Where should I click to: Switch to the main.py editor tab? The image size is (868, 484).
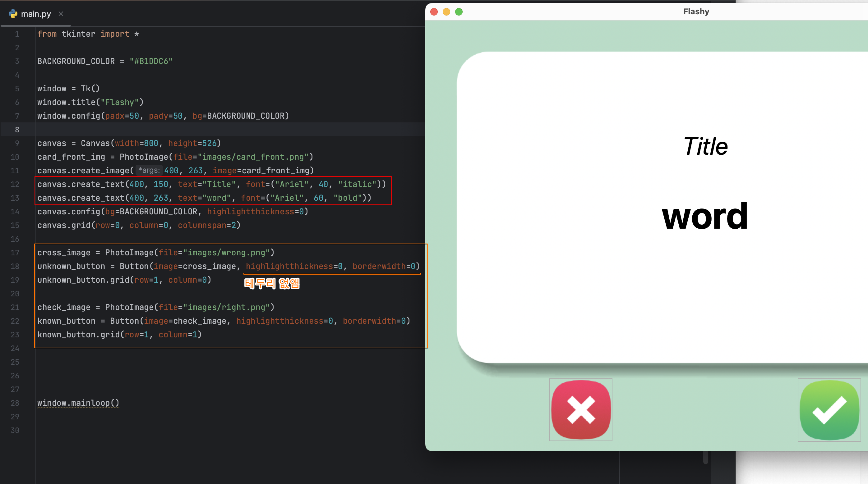[36, 14]
